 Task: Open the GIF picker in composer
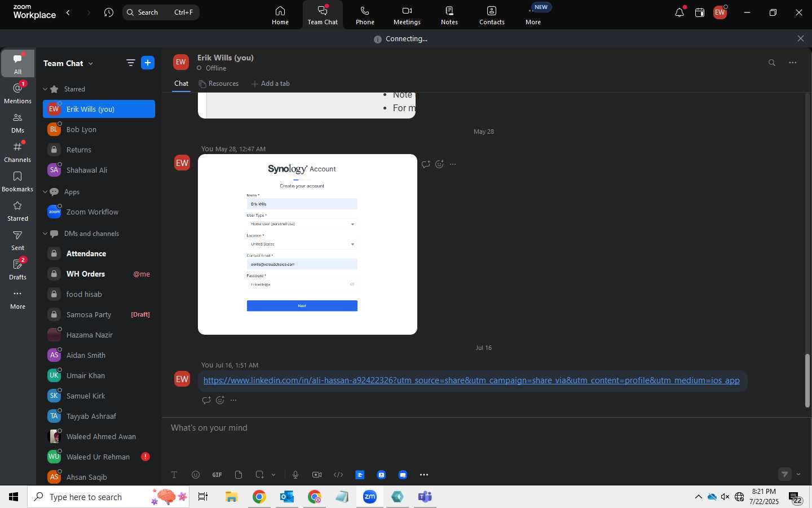(217, 475)
